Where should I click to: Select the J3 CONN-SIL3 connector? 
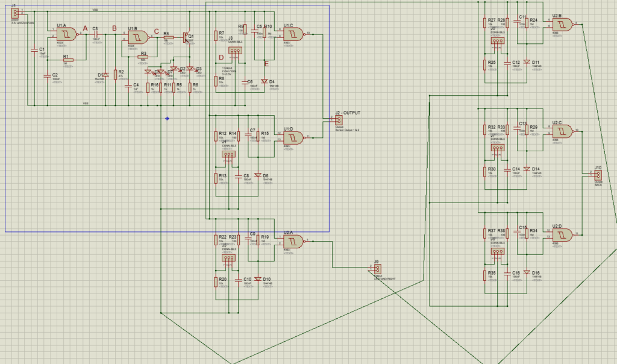coord(233,51)
